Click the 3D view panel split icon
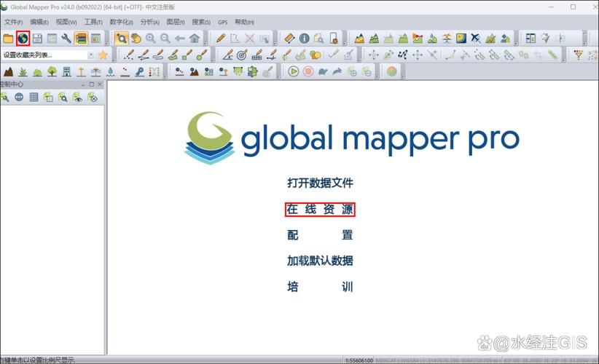599x364 pixels. click(531, 38)
